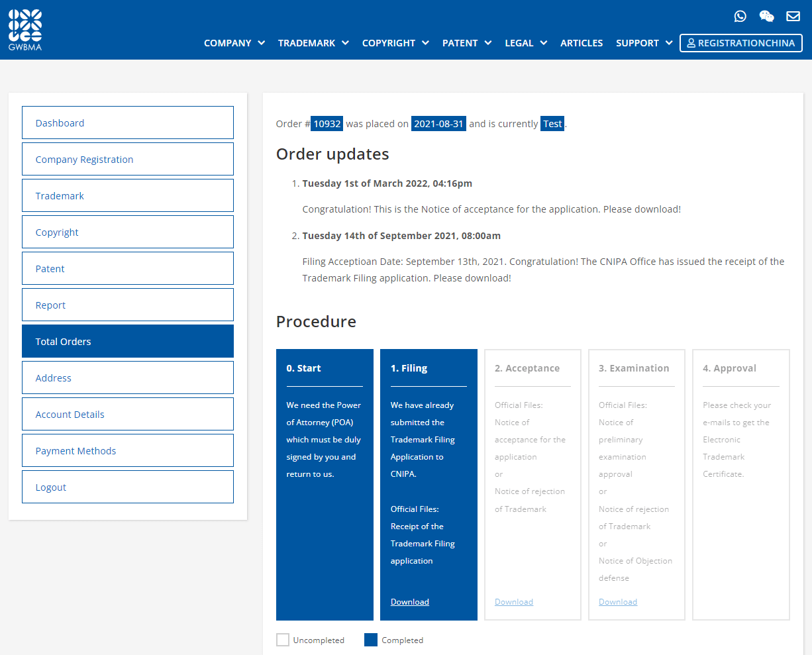Click the 4. Approval procedure card title
The image size is (812, 655).
pos(729,368)
